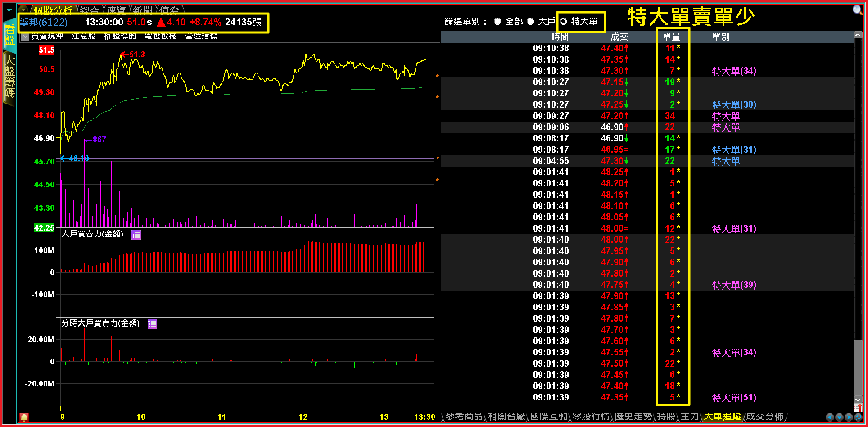Click the list export icon below scrollbar
The height and width of the screenshot is (427, 868).
(x=858, y=408)
